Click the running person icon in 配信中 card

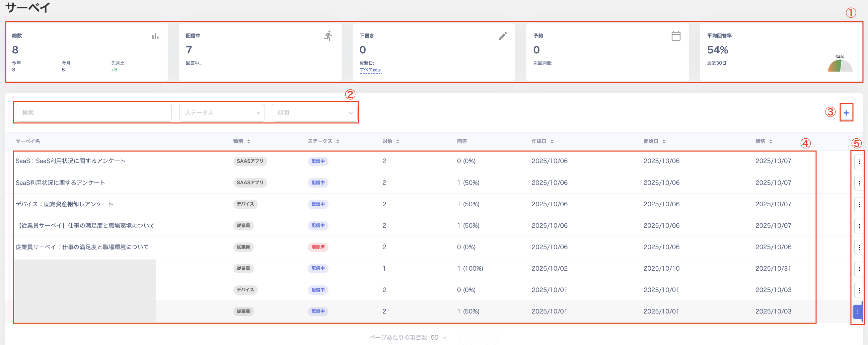(x=328, y=36)
